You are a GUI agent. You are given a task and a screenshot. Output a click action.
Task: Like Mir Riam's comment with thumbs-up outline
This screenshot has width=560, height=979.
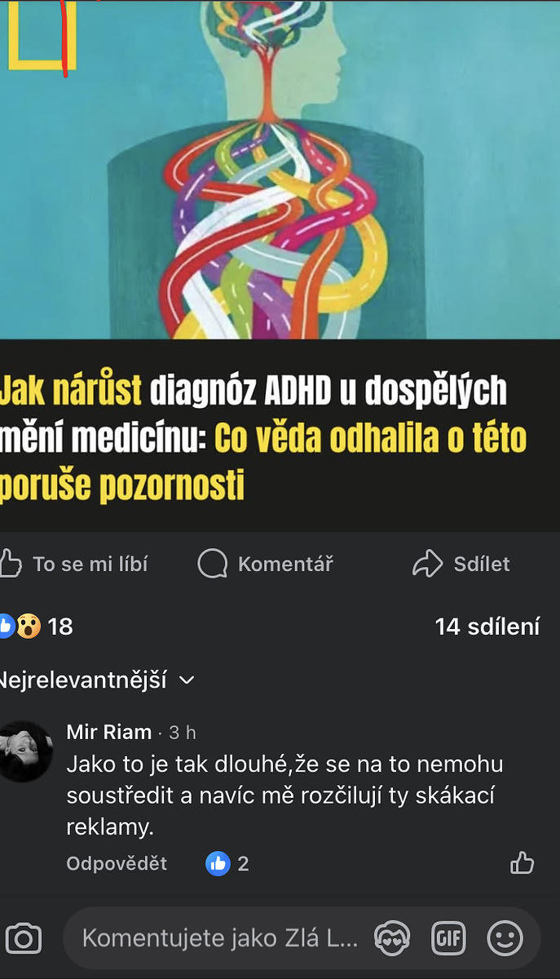pyautogui.click(x=522, y=862)
